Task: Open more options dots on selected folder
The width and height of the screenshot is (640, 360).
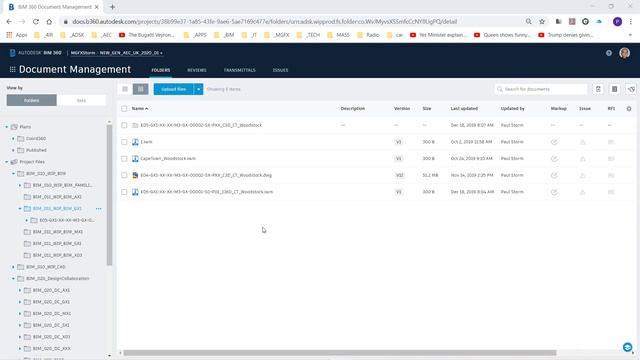Action: pos(98,209)
